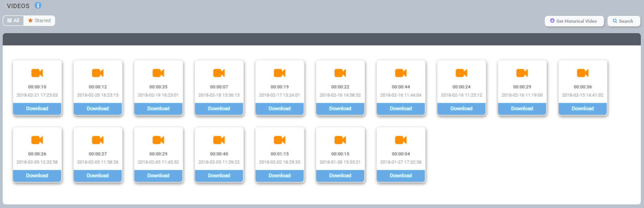Screen dimensions: 644x208
Task: Click the timestamp 2018-01-30 15:35:21
Action: pos(340,162)
